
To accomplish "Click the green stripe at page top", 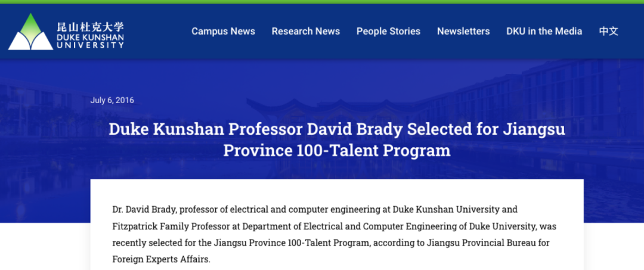I will pos(322,2).
